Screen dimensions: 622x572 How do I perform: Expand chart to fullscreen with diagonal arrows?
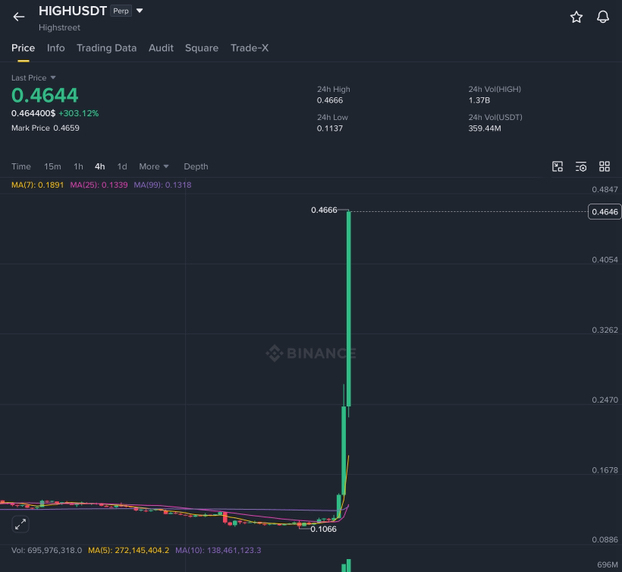[20, 524]
